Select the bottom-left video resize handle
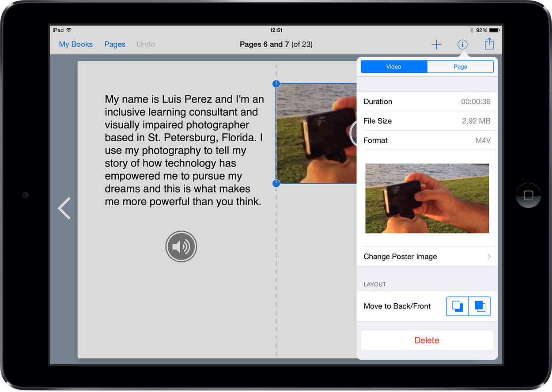 coord(276,183)
